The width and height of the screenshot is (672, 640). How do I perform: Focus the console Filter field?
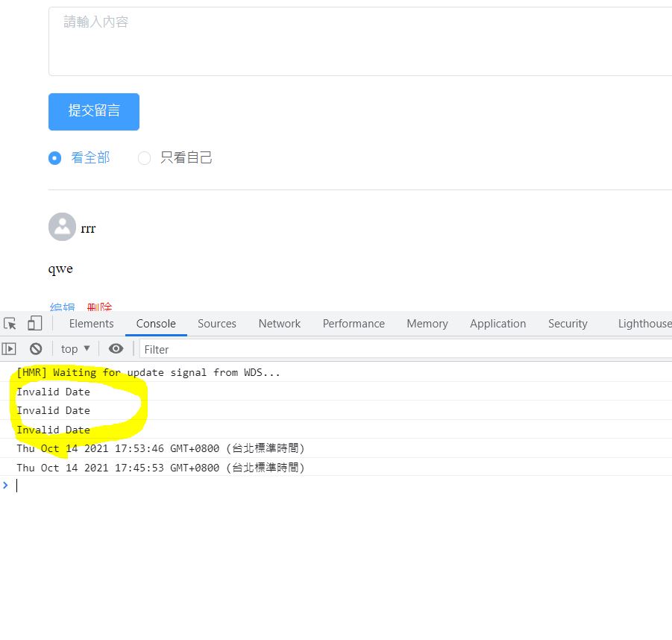click(406, 349)
